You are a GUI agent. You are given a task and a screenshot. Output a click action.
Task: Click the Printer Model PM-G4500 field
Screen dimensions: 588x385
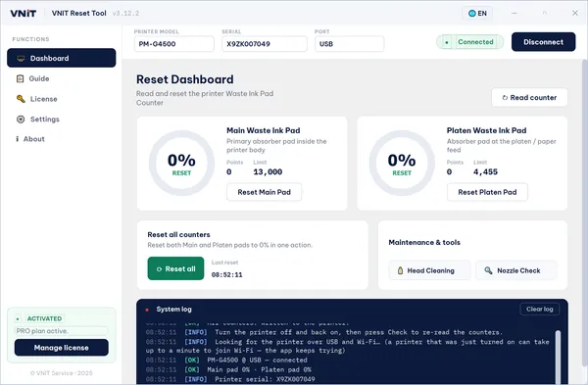tap(174, 44)
